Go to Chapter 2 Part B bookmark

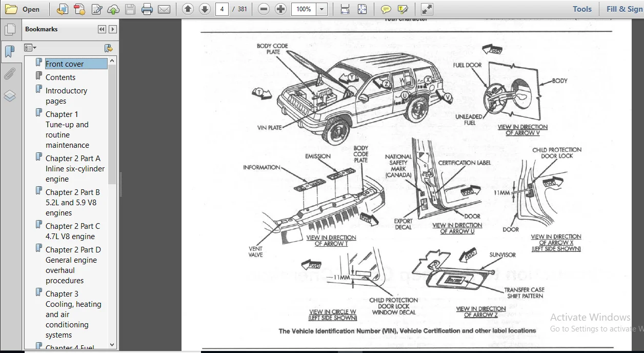tap(73, 203)
